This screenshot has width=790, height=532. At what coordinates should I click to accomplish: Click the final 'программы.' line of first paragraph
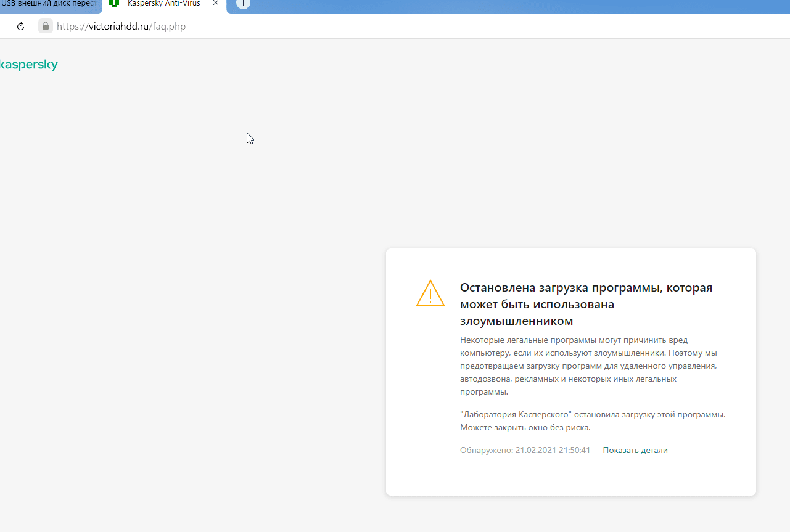pyautogui.click(x=484, y=391)
